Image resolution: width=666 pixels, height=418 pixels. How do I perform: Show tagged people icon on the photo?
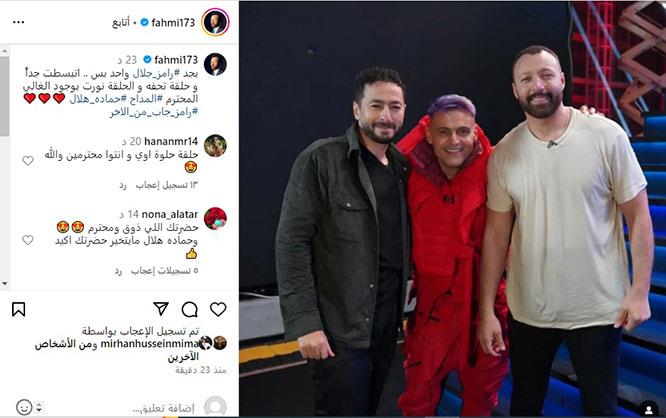(x=649, y=410)
